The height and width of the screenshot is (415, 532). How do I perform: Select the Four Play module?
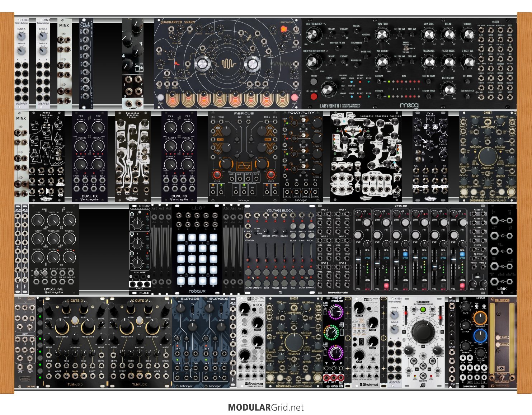[x=301, y=157]
